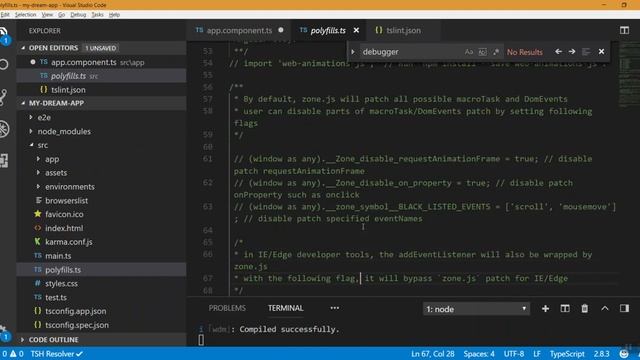Open the terminal selector dropdown 1: node
This screenshot has height=360, width=640.
click(x=476, y=309)
